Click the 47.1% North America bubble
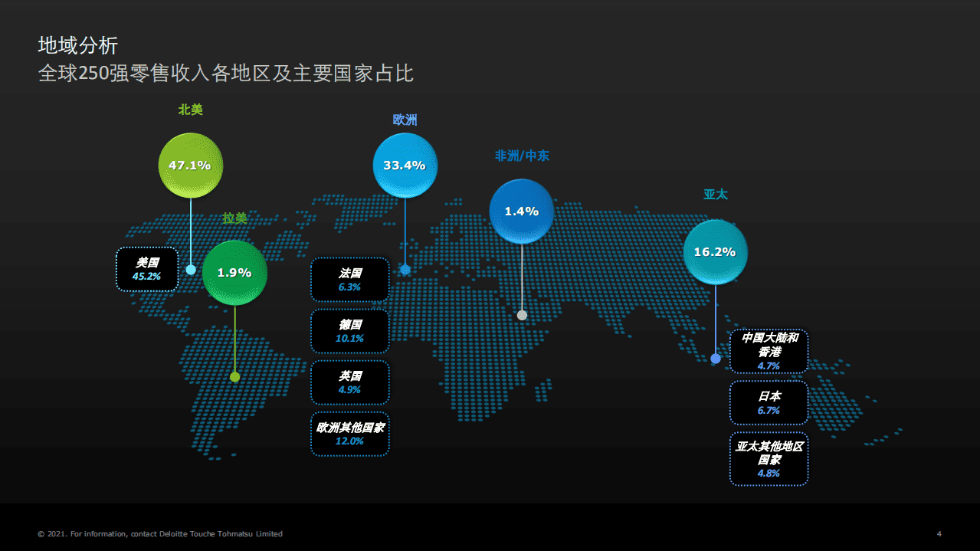 [x=190, y=166]
